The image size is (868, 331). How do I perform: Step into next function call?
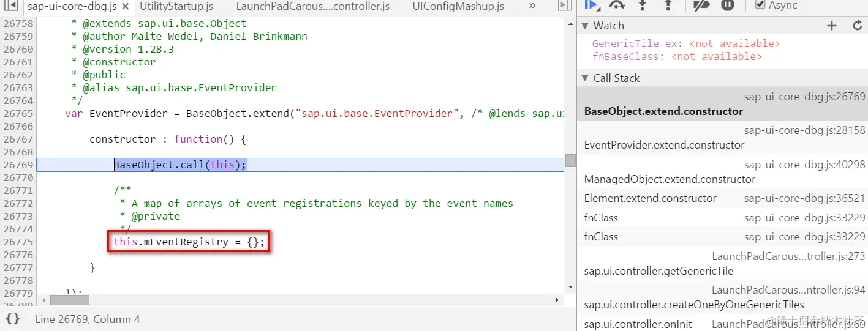coord(643,5)
